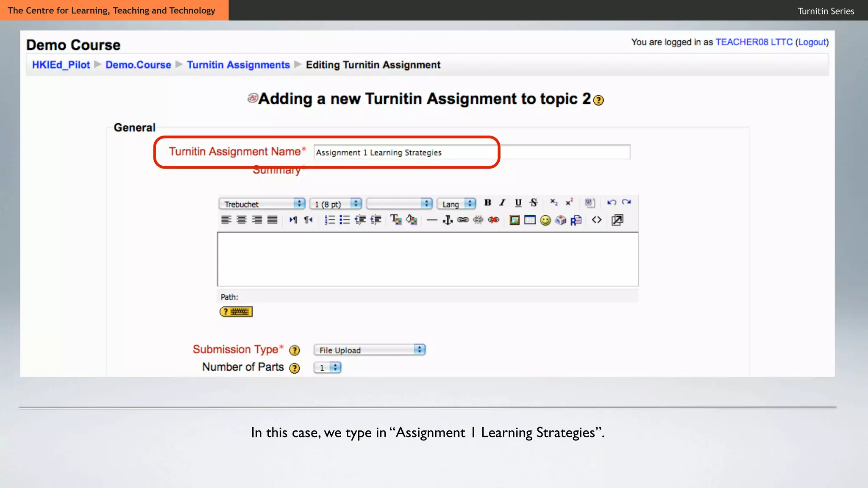Screen dimensions: 868x488
Task: Enlarge the editor to full screen
Action: [x=617, y=220]
